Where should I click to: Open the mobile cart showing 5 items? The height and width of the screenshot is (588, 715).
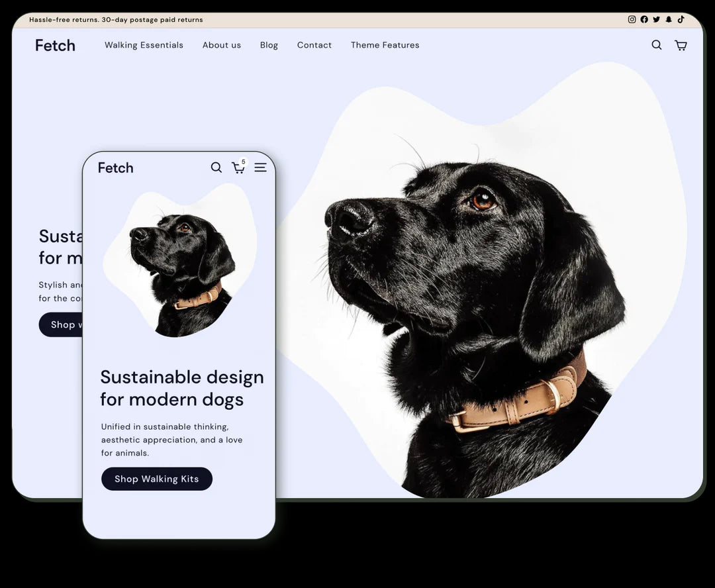click(x=238, y=168)
